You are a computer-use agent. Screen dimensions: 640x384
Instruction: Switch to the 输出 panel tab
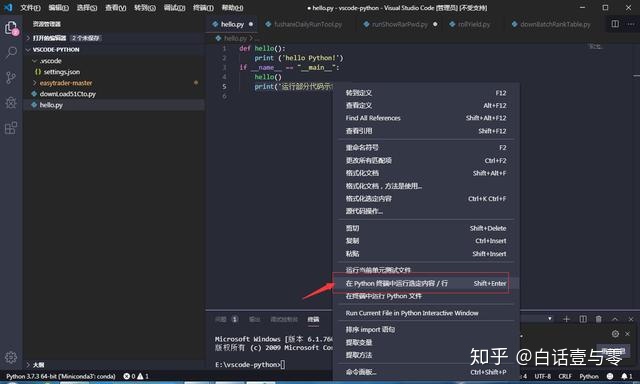click(254, 319)
